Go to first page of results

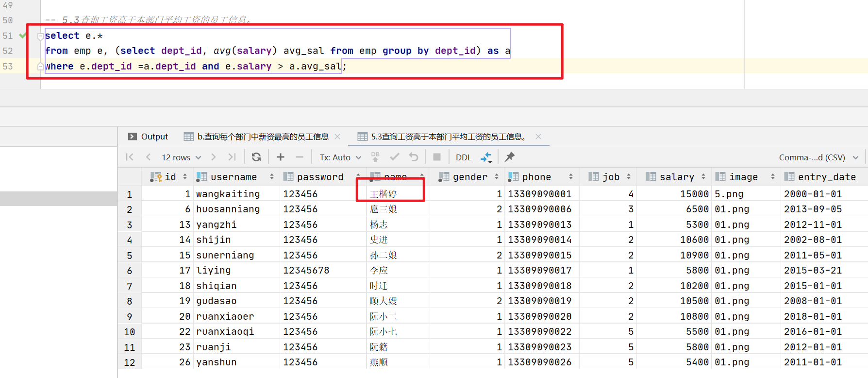(130, 157)
